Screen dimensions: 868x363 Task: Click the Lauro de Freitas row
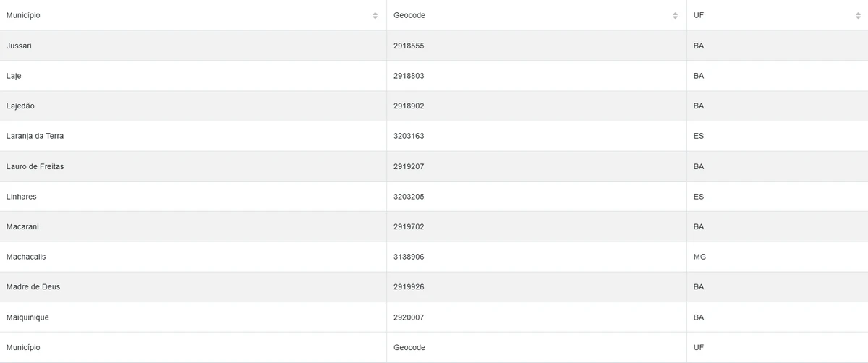35,166
